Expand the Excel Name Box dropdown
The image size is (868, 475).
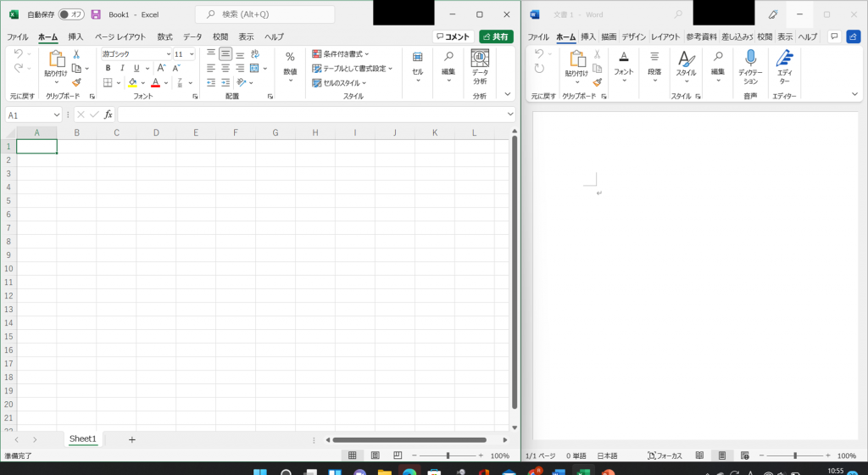coord(57,115)
